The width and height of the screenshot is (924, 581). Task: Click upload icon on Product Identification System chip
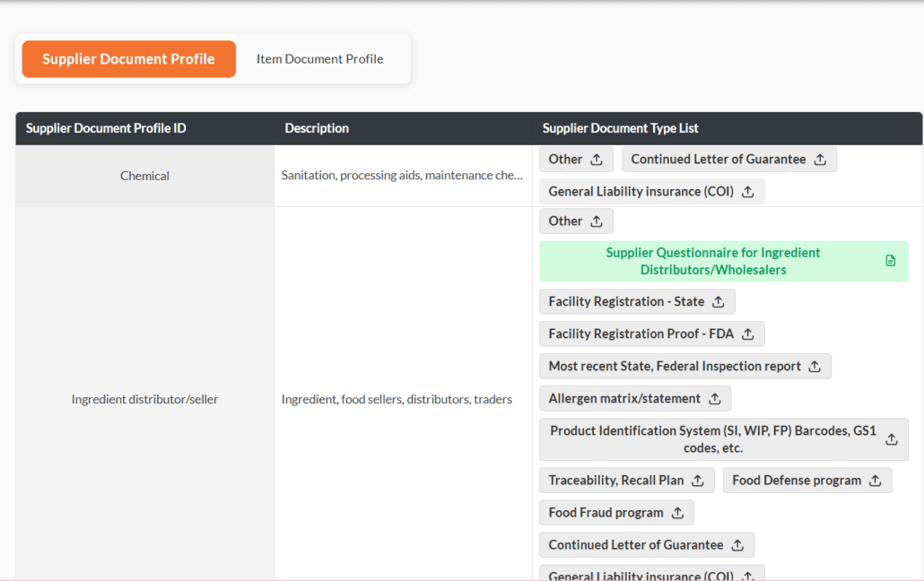coord(891,439)
